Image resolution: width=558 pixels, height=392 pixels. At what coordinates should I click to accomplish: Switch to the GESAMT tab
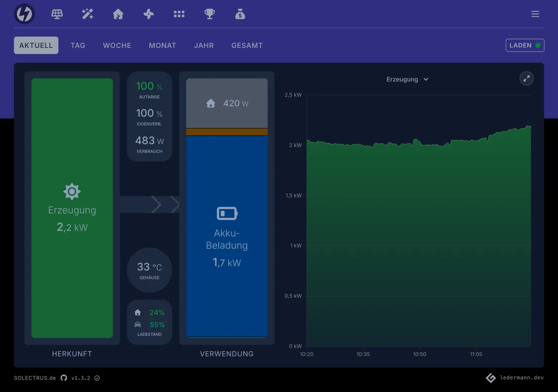point(247,45)
